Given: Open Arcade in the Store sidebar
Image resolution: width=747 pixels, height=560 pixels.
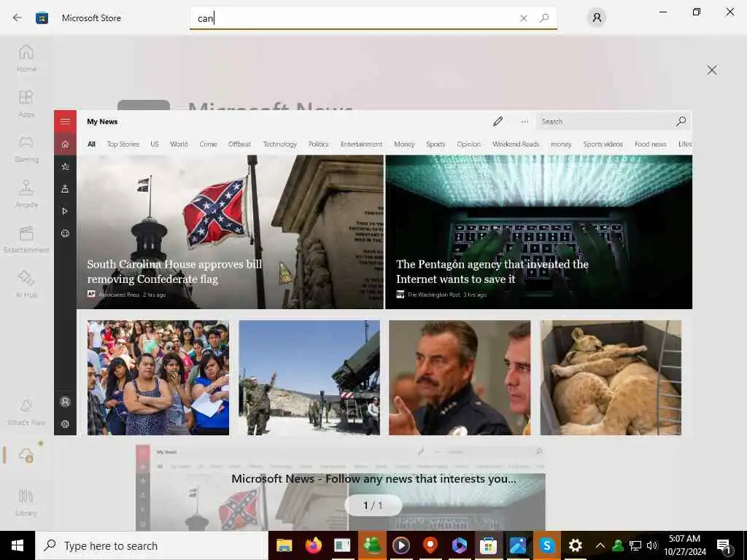Looking at the screenshot, I should [x=26, y=194].
